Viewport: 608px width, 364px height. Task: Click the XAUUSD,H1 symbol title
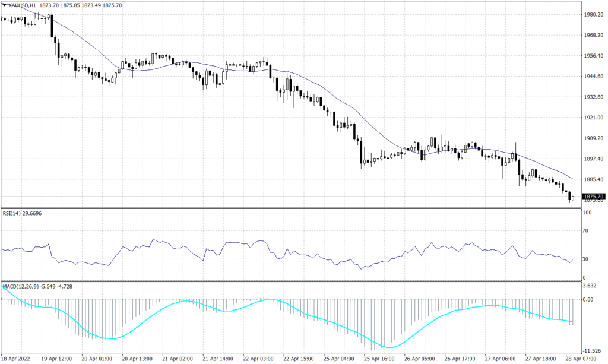[22, 5]
